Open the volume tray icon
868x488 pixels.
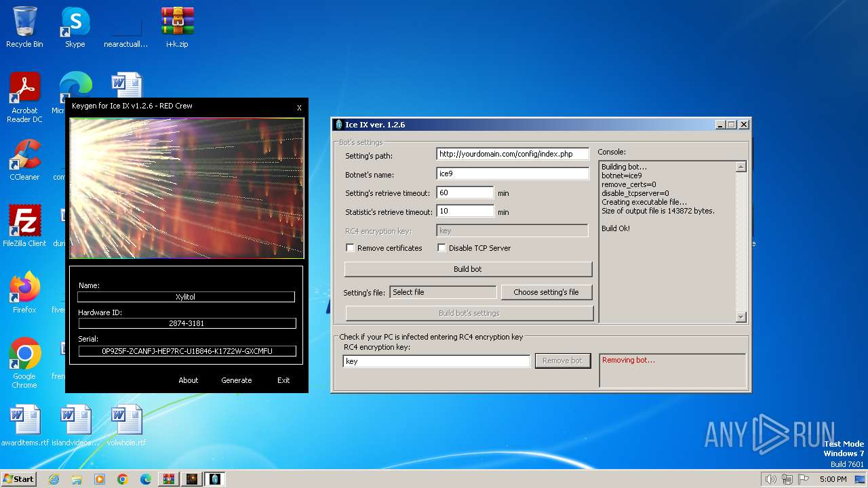[770, 479]
